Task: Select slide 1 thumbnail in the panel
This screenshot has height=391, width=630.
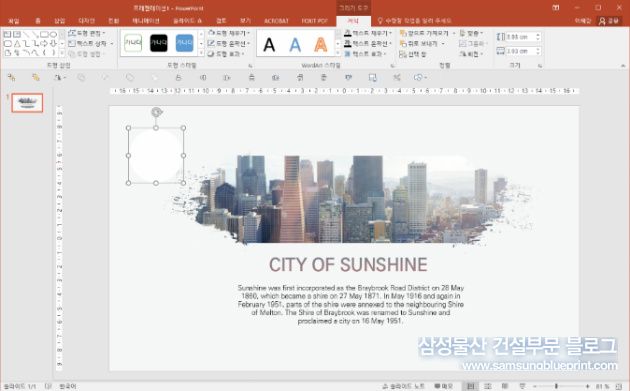Action: pos(27,103)
